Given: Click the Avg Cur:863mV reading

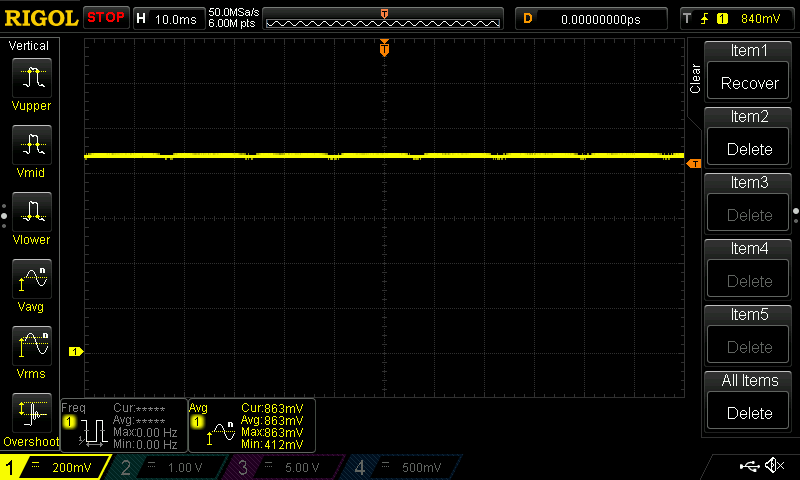Looking at the screenshot, I should 272,409.
